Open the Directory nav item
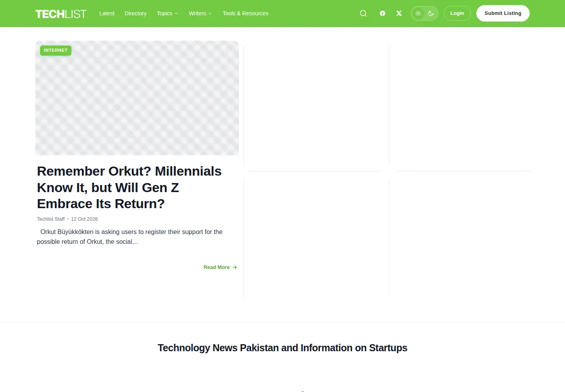 (x=135, y=13)
